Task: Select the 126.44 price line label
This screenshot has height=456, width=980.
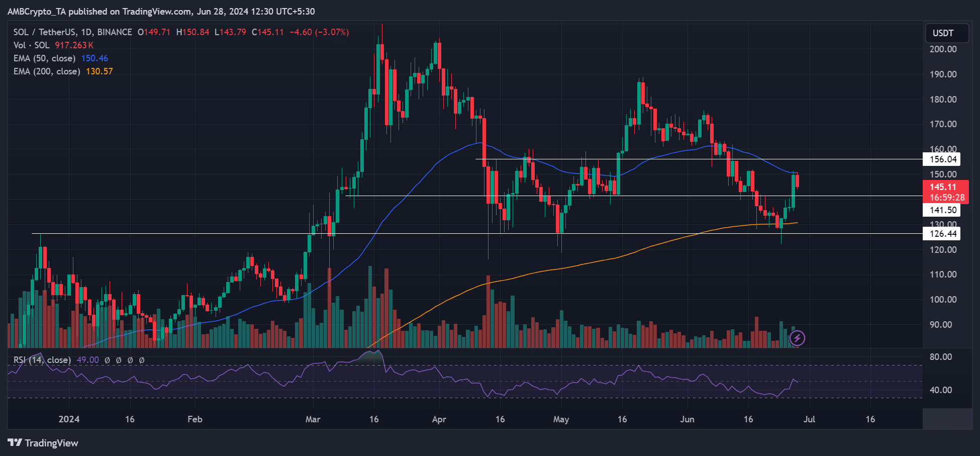Action: (x=941, y=234)
